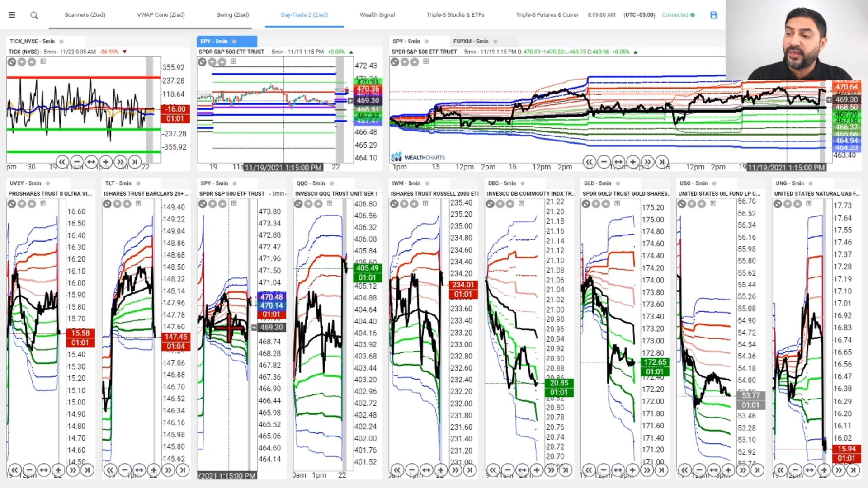868x488 pixels.
Task: Open the symbol search magnifier
Action: coord(34,15)
